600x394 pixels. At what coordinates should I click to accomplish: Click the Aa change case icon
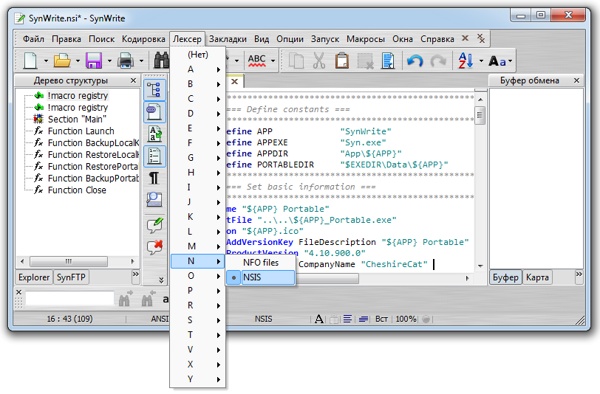tap(497, 61)
